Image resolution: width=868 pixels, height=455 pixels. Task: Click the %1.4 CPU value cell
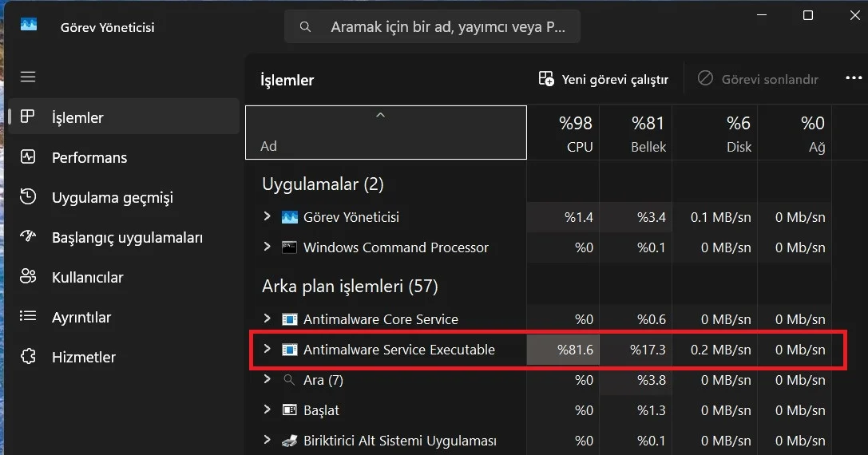point(563,217)
